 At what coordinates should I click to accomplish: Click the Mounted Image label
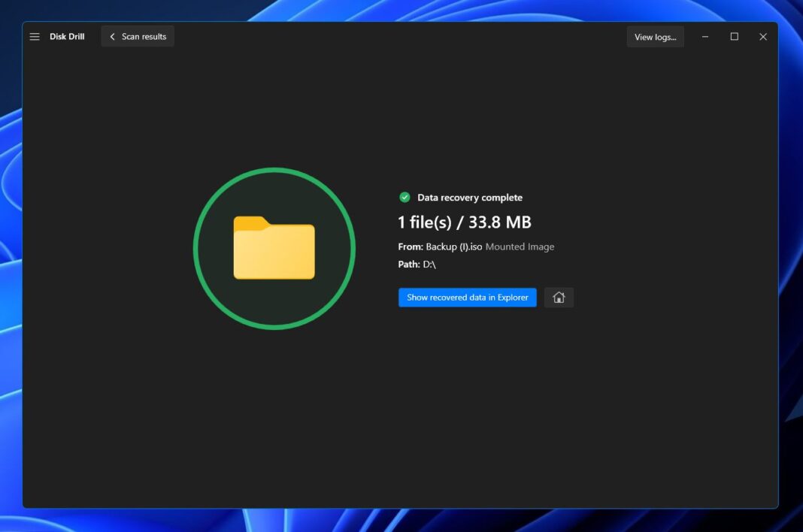coord(520,246)
